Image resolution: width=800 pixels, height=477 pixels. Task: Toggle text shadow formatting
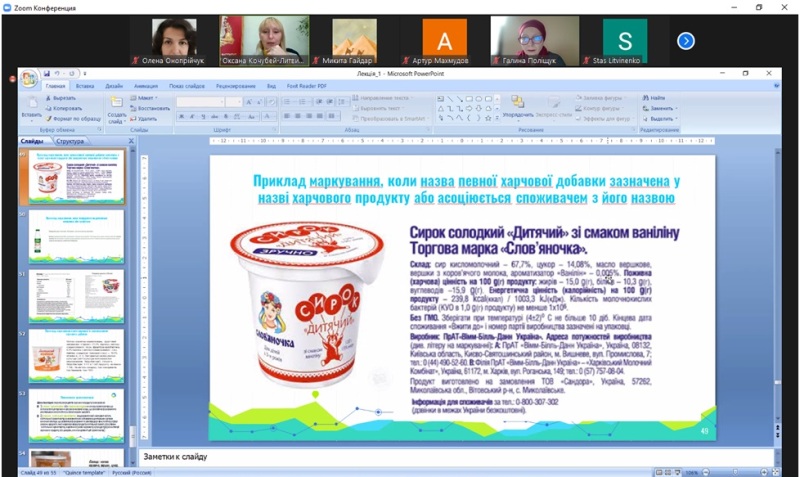[x=226, y=116]
